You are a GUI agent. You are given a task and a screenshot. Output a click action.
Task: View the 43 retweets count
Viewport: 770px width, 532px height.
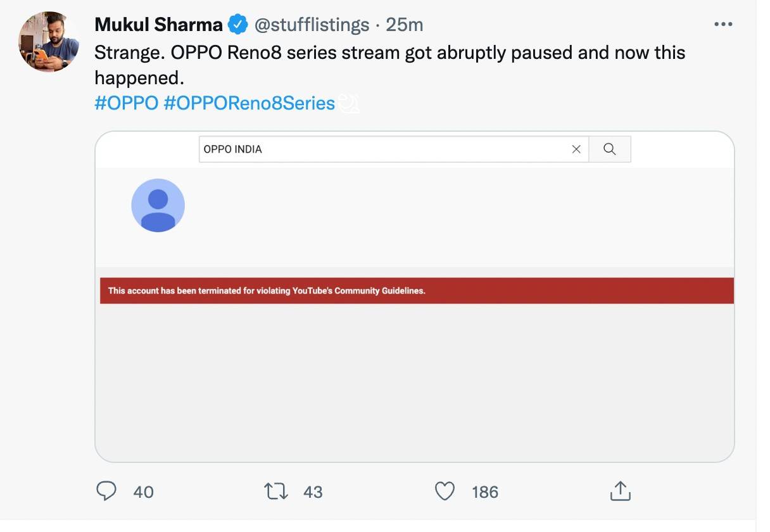click(314, 491)
